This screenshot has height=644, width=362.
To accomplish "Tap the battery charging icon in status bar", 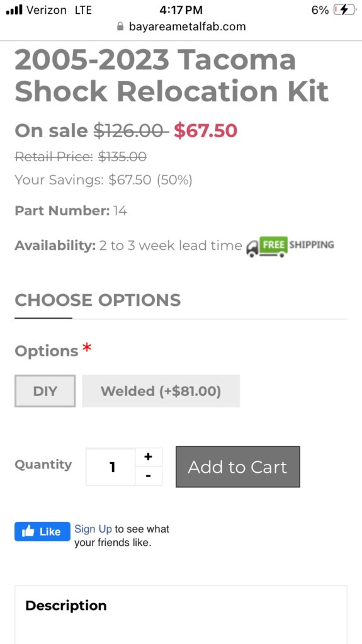I will [x=344, y=10].
